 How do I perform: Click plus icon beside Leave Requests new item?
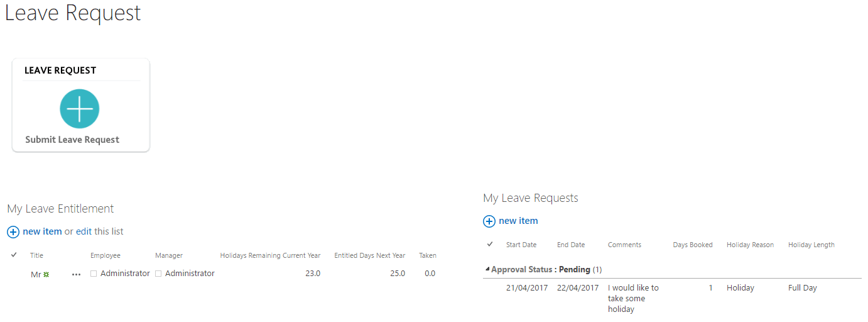tap(489, 221)
